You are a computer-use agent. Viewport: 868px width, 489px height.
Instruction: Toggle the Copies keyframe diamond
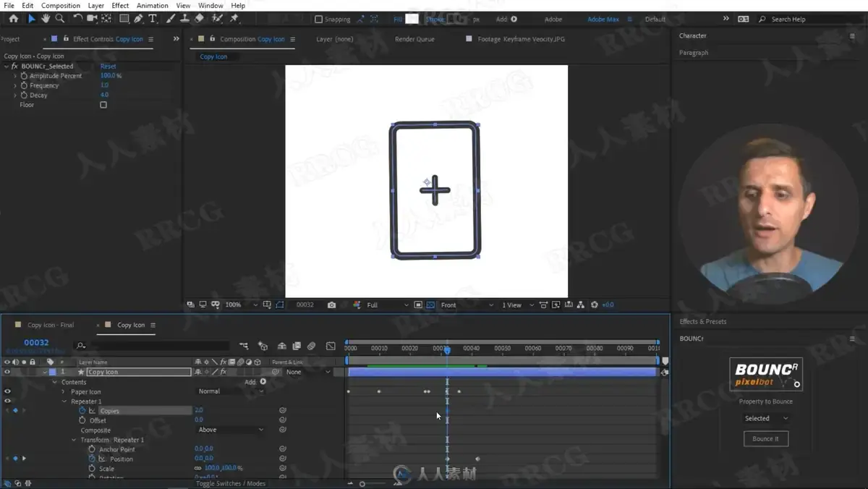click(x=15, y=410)
